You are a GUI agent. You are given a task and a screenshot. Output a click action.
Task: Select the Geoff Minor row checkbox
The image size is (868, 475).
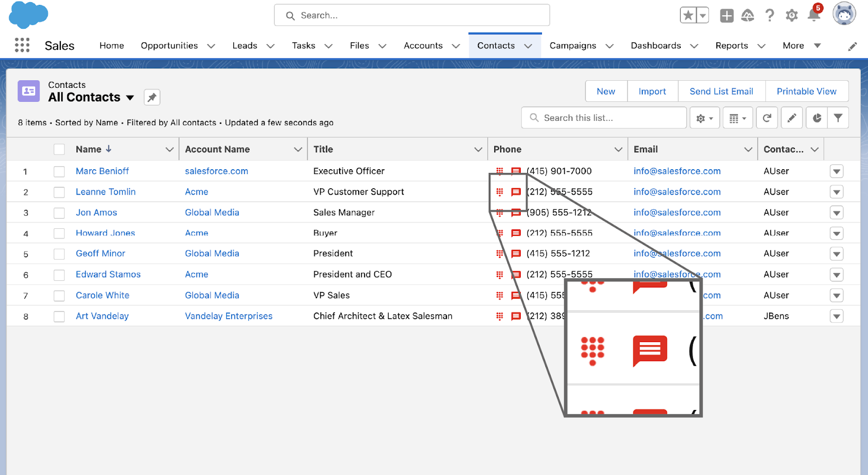pos(59,254)
